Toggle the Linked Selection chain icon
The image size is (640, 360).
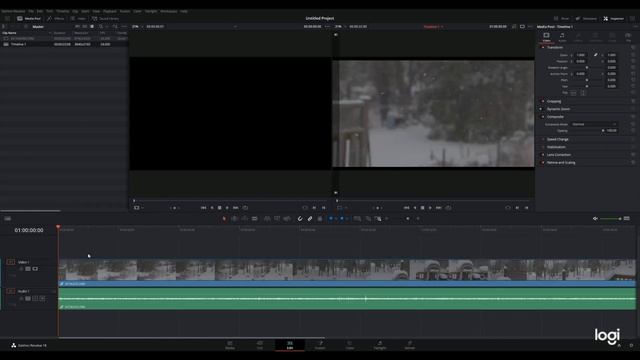[x=310, y=219]
